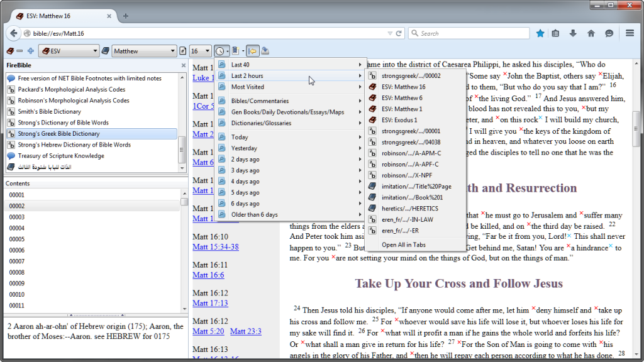
Task: Go to the home page icon
Action: pos(591,33)
